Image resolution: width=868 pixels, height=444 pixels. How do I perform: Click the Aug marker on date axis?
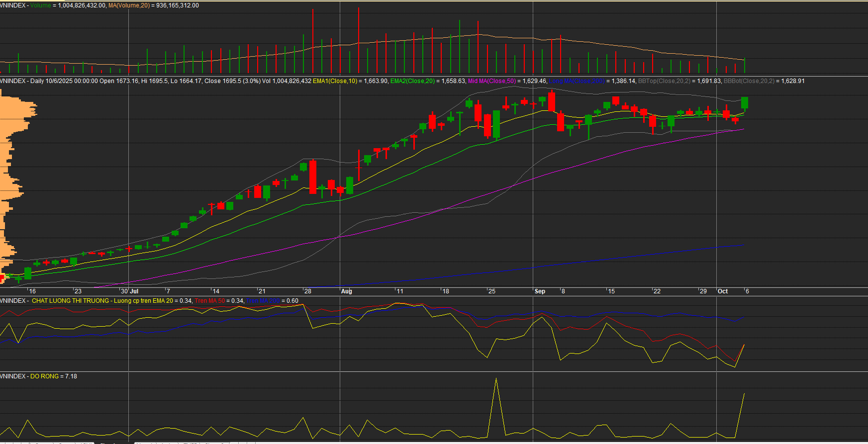click(x=346, y=291)
